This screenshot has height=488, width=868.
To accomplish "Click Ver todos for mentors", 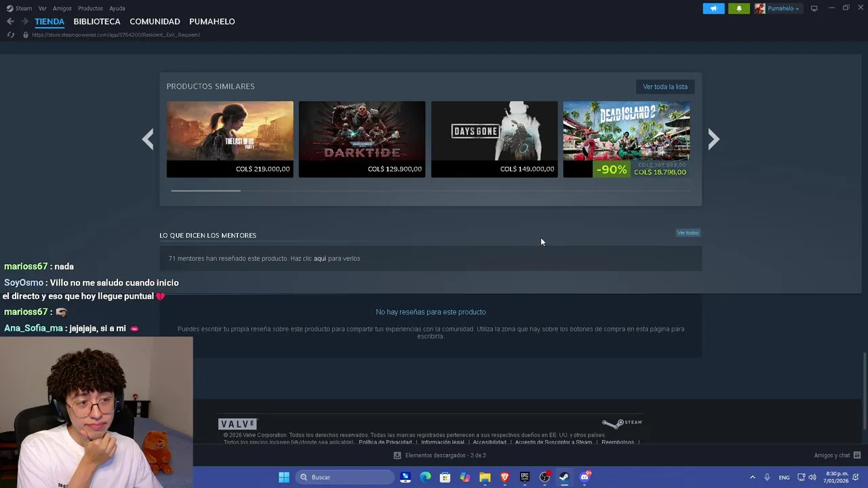I will coord(688,232).
